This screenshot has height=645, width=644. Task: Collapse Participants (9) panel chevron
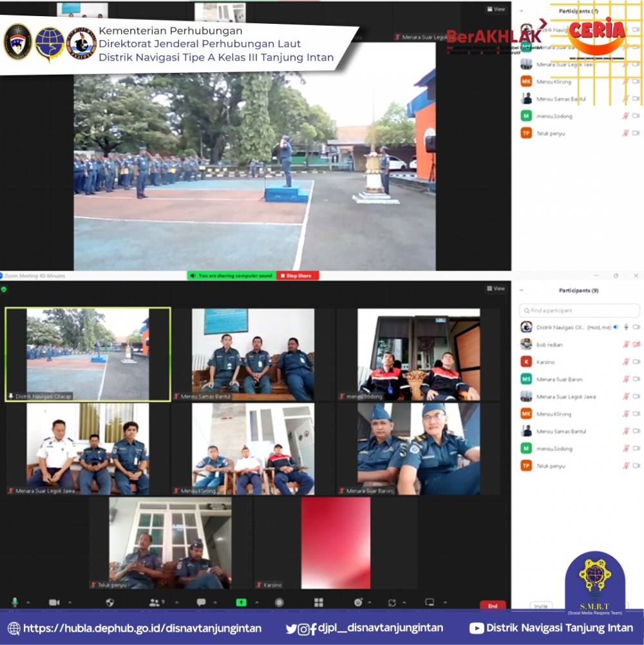pyautogui.click(x=522, y=291)
